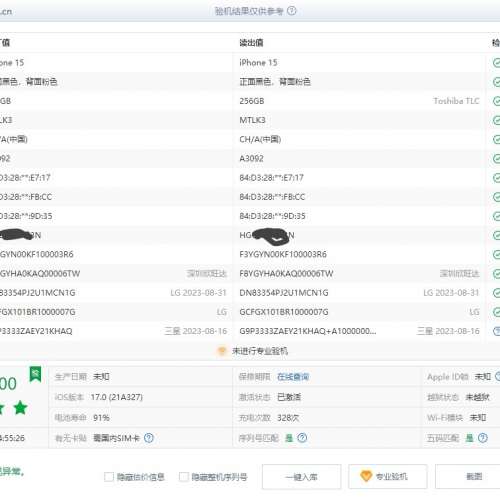Image resolution: width=500 pixels, height=500 pixels.
Task: Tick the 隐藏估价信息 checkbox
Action: pyautogui.click(x=109, y=477)
